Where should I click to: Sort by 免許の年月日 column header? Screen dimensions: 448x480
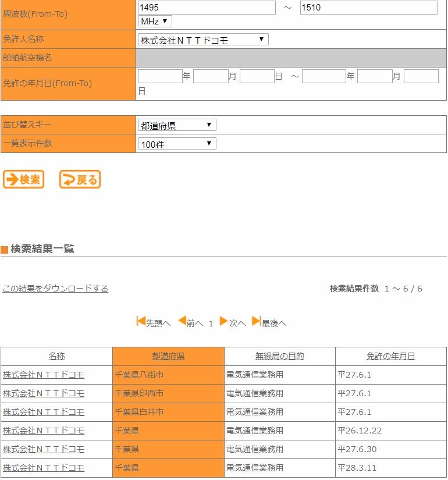[x=390, y=356]
